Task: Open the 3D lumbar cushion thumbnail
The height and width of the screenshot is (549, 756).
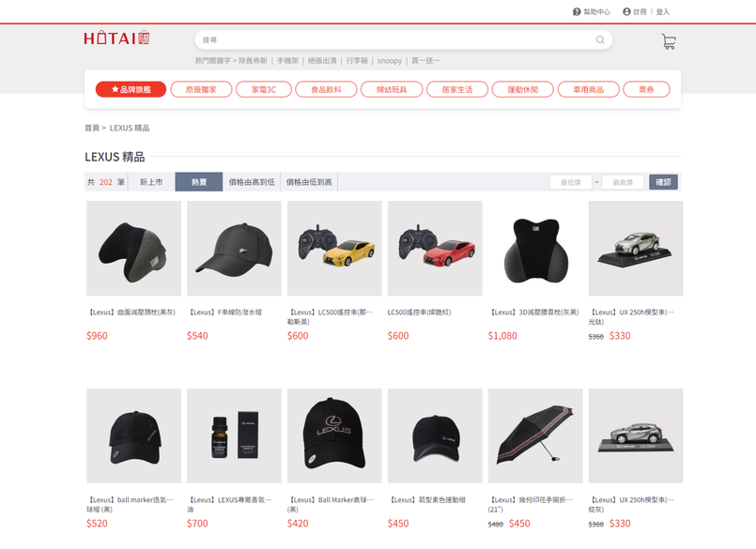Action: tap(535, 249)
